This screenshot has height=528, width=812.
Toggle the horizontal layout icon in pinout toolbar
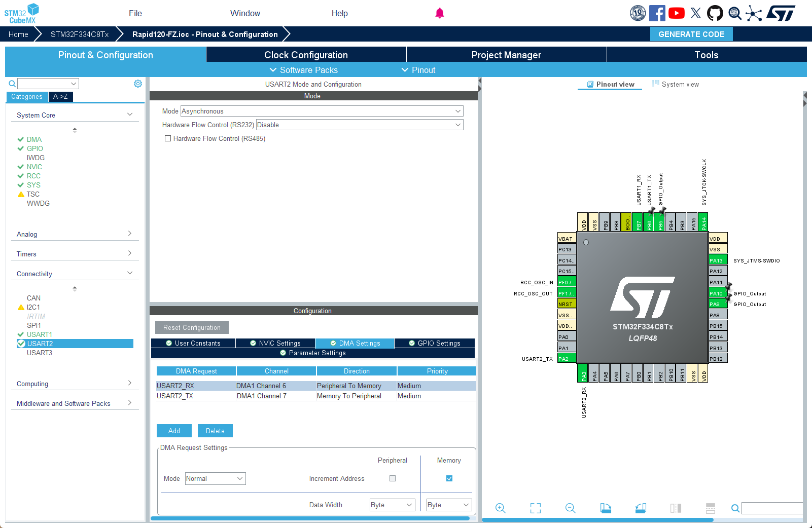tap(711, 508)
